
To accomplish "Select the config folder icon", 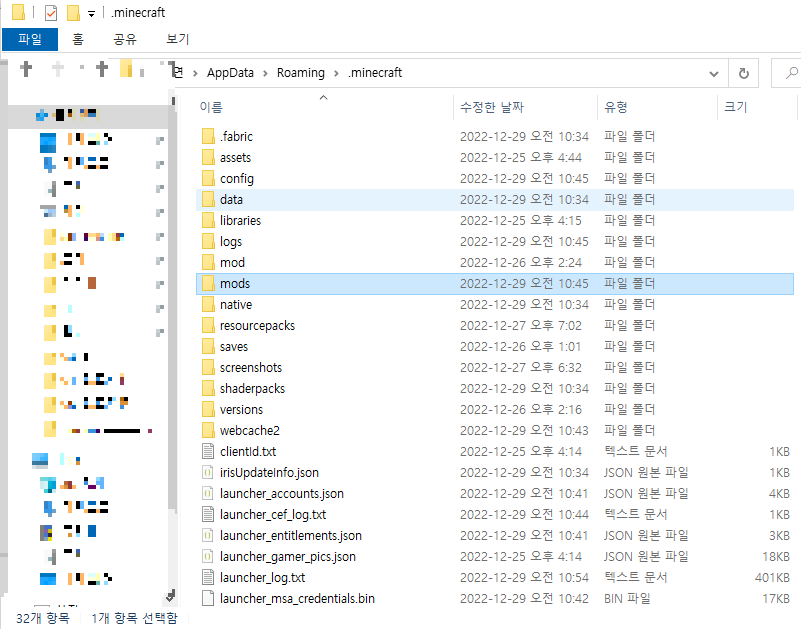I will click(208, 178).
